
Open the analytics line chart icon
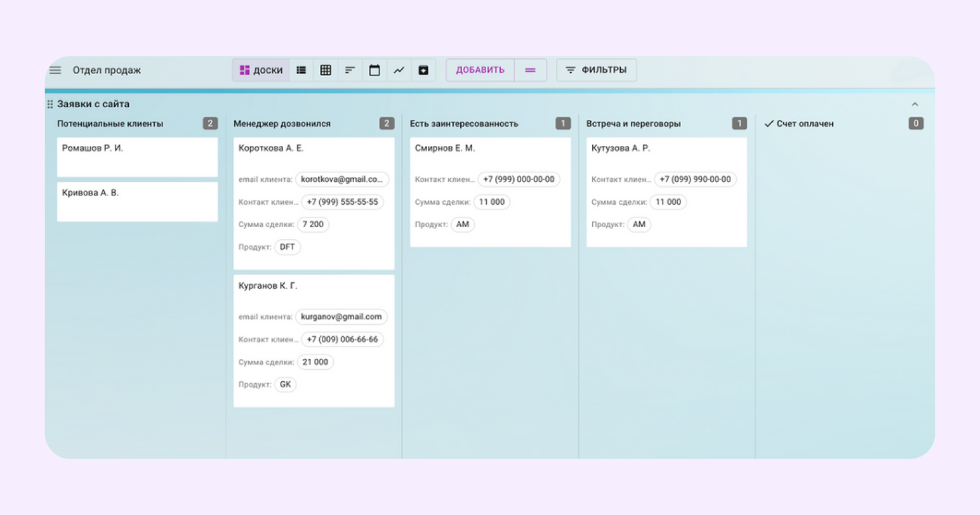pyautogui.click(x=399, y=70)
